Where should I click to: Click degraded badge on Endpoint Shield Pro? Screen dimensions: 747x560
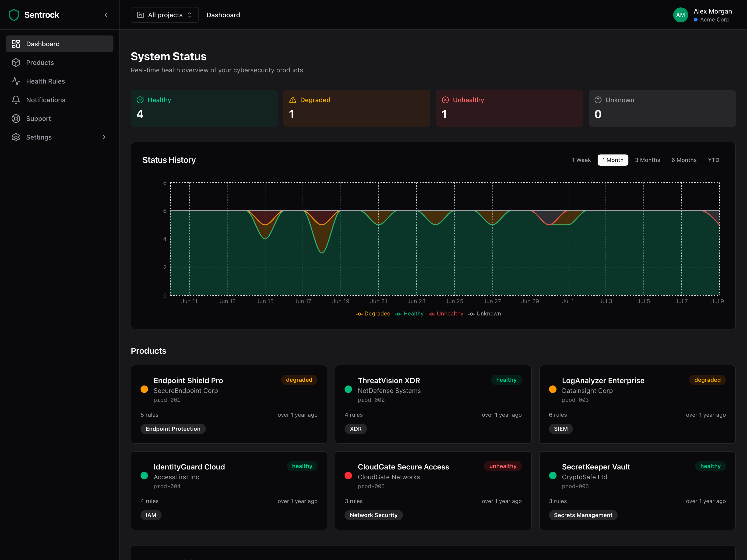pyautogui.click(x=299, y=380)
